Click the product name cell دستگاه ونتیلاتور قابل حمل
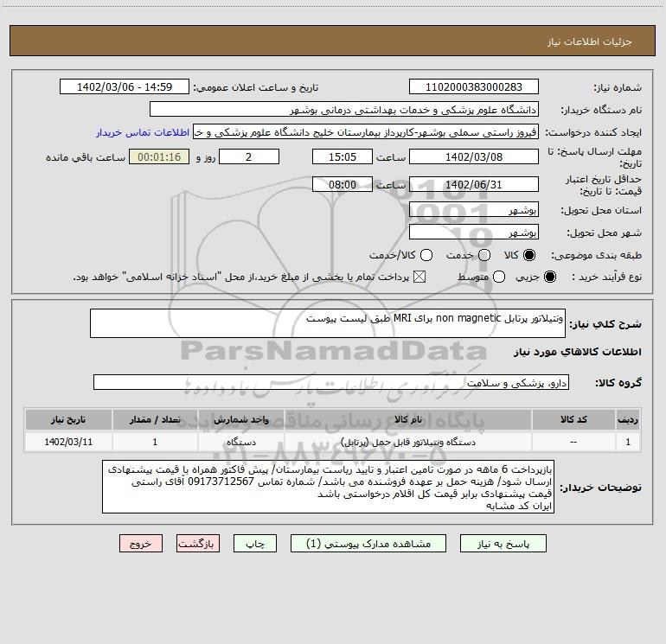 point(407,442)
